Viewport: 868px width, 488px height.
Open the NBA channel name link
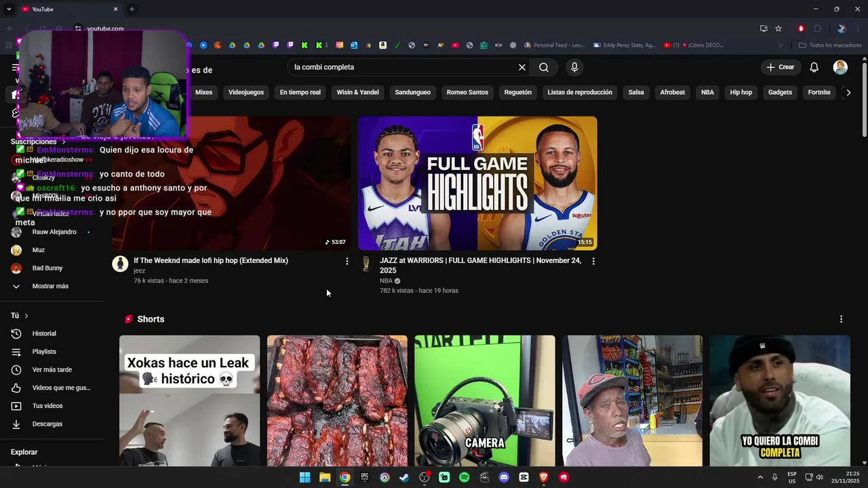point(386,281)
